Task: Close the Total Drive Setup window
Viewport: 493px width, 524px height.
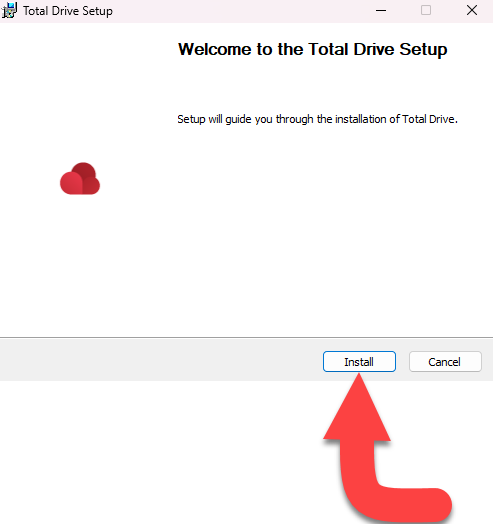Action: point(472,10)
